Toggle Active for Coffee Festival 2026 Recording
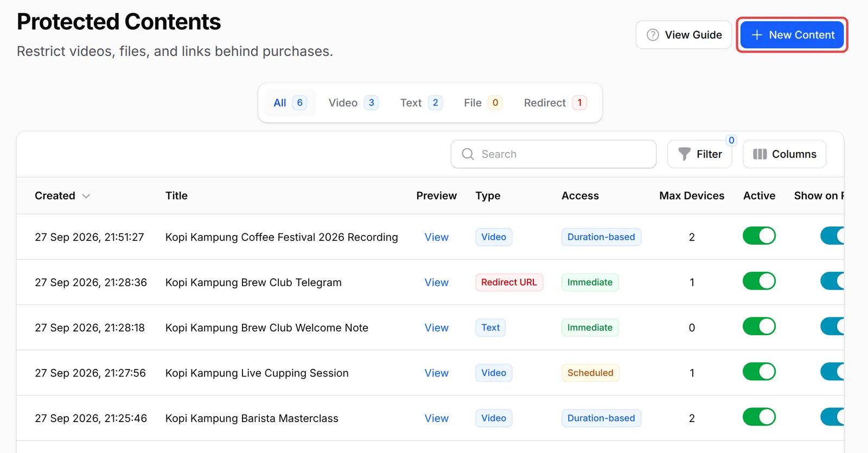The image size is (868, 453). pyautogui.click(x=759, y=236)
